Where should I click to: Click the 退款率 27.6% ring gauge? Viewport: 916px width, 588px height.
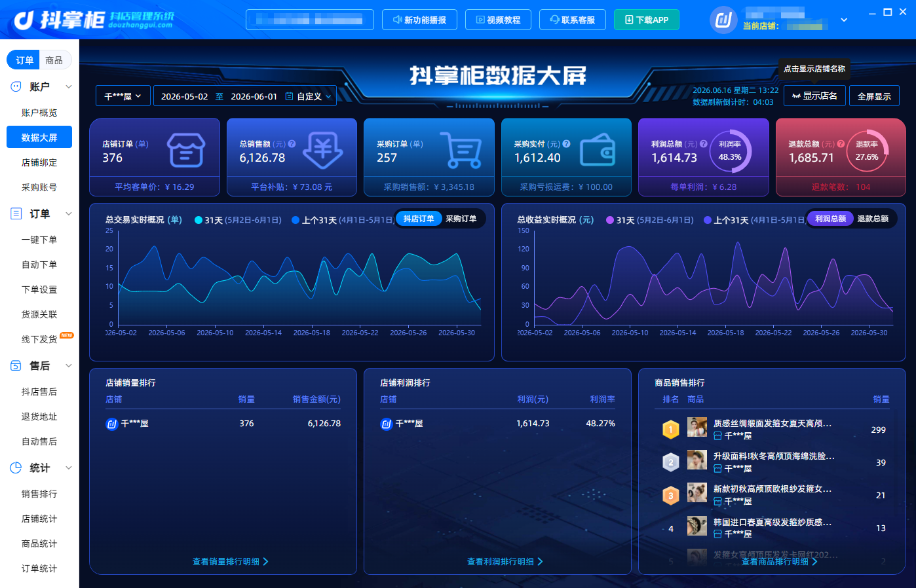point(867,151)
